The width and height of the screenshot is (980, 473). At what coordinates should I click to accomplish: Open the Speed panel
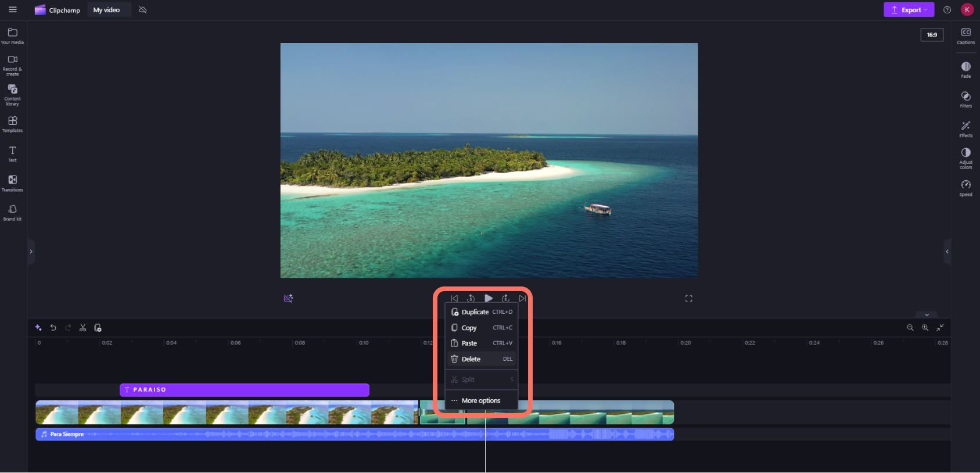[966, 188]
